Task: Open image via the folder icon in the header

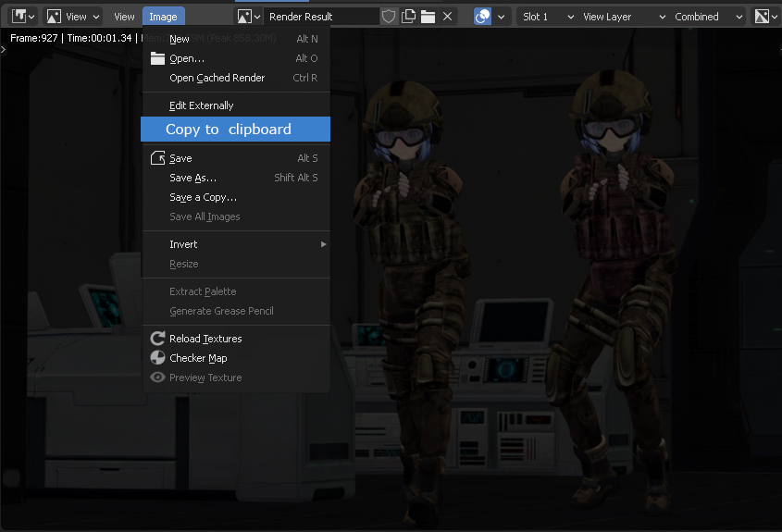Action: tap(428, 17)
